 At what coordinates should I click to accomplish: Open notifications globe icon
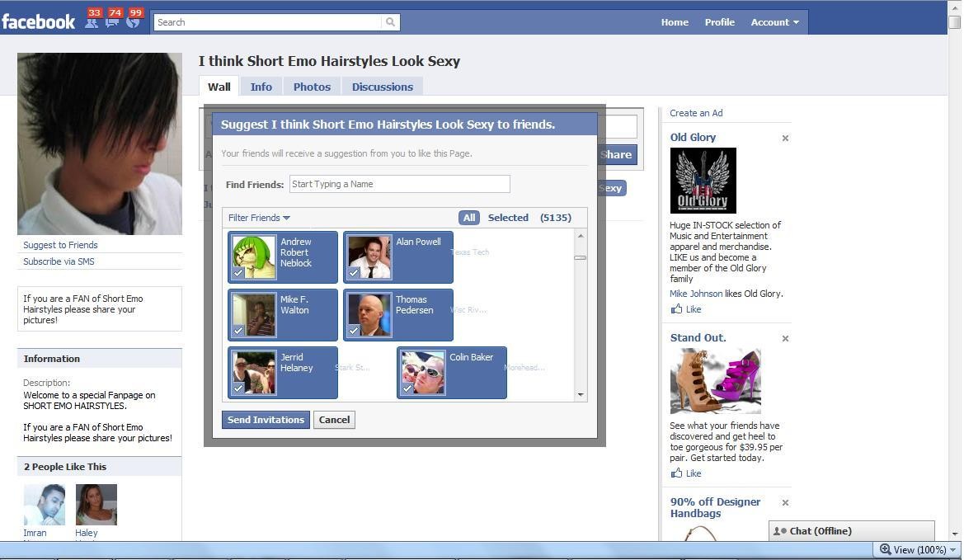pyautogui.click(x=133, y=21)
